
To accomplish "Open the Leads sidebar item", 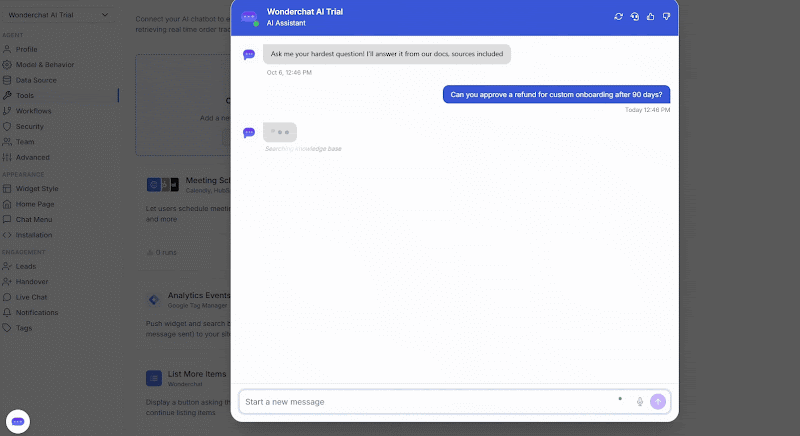I will click(x=26, y=266).
